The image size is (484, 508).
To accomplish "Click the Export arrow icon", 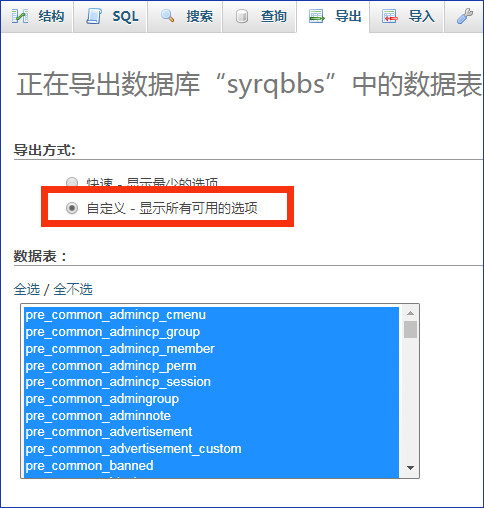I will pyautogui.click(x=316, y=16).
